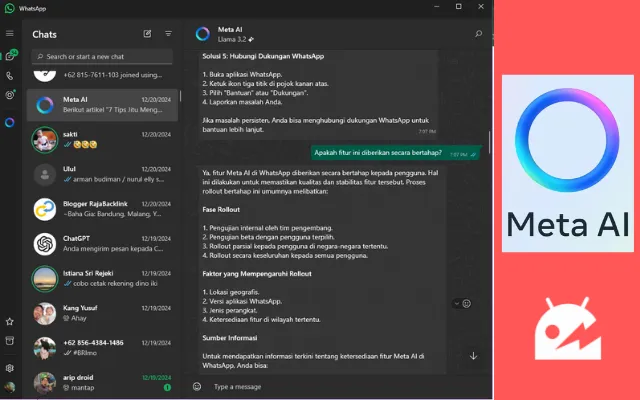Open the Status updates tab
640x400 pixels.
[x=10, y=95]
